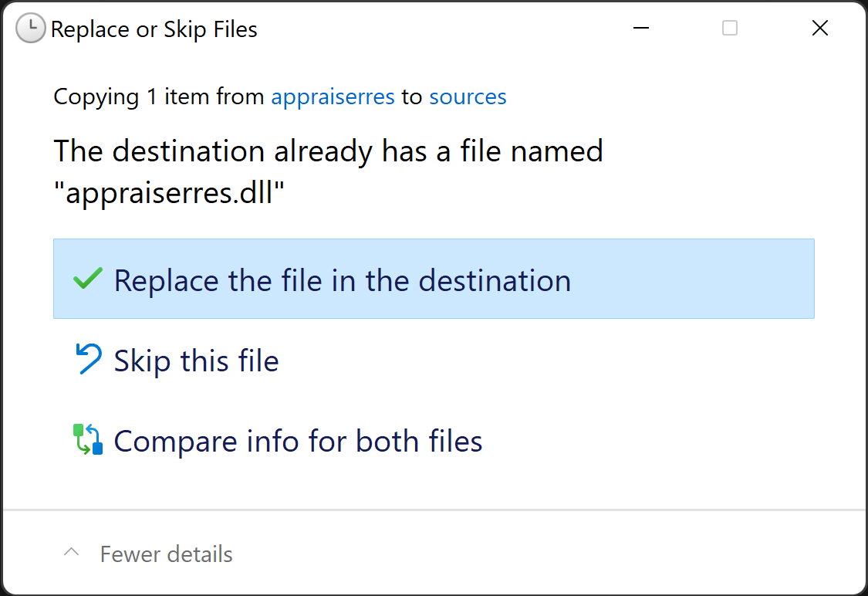Viewport: 868px width, 596px height.
Task: Minimize the Replace or Skip Files dialog
Action: (640, 29)
